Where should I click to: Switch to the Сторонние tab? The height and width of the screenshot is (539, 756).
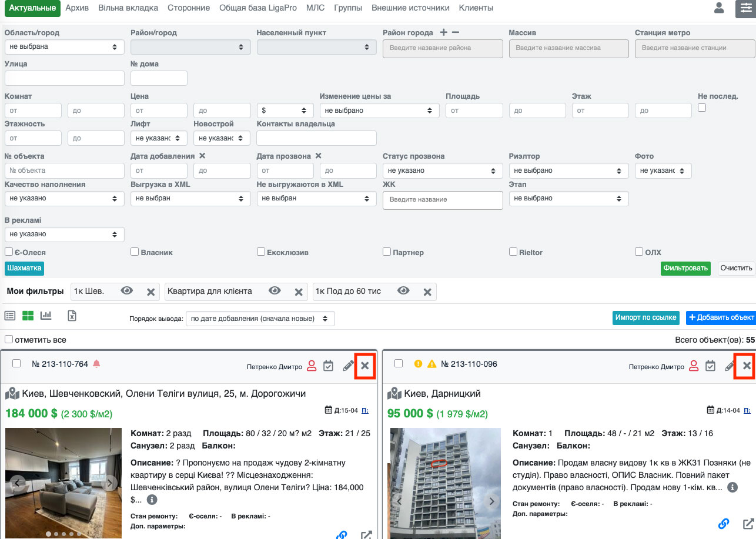(x=189, y=8)
